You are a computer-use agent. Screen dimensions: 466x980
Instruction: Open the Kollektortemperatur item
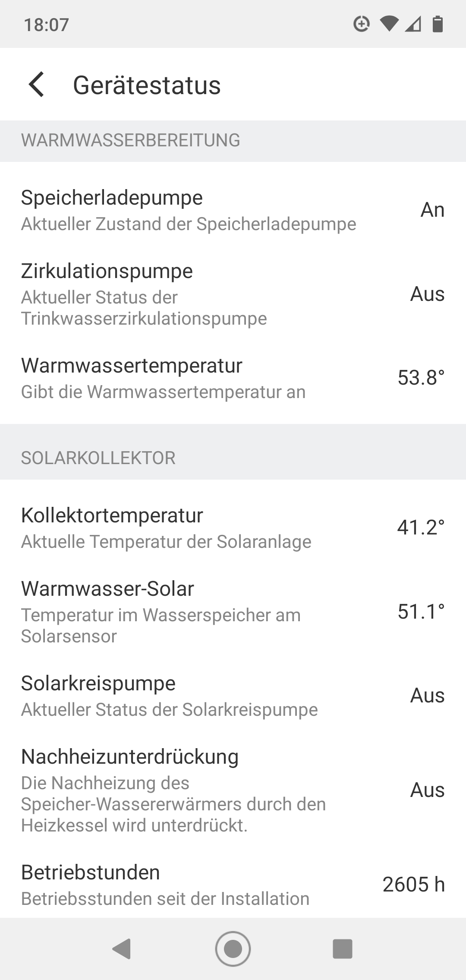pyautogui.click(x=233, y=528)
